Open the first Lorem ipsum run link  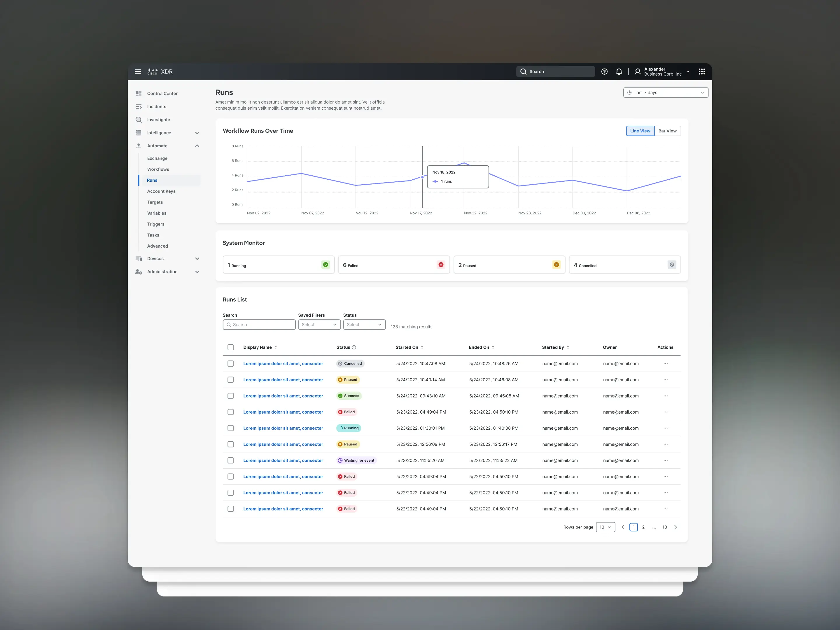click(283, 364)
